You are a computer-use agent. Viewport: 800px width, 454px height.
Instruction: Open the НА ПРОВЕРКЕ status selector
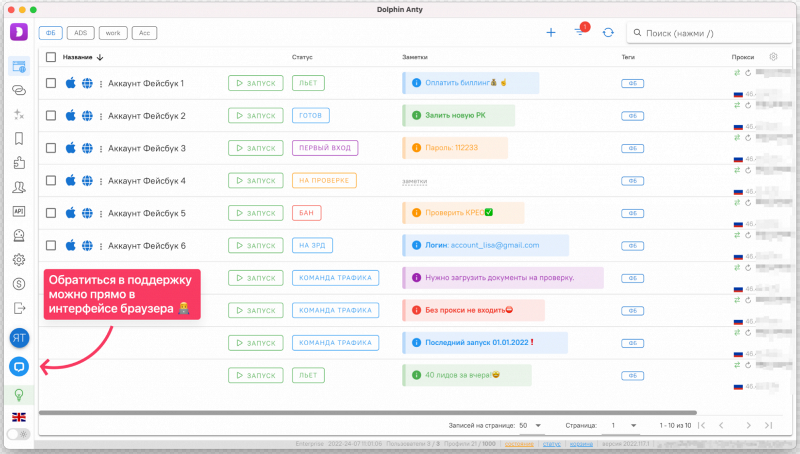tap(324, 181)
